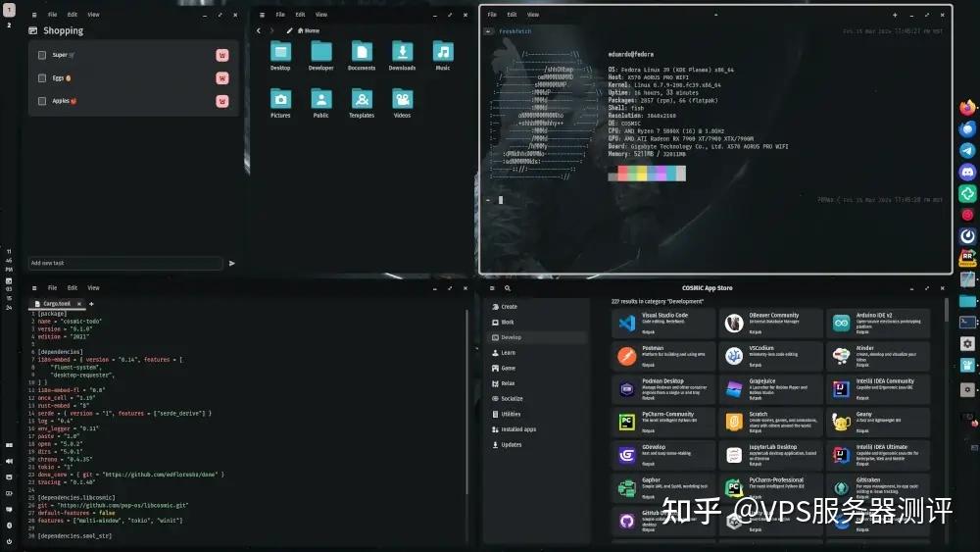The image size is (980, 552).
Task: Edit the location path with the pencil icon
Action: tap(289, 30)
